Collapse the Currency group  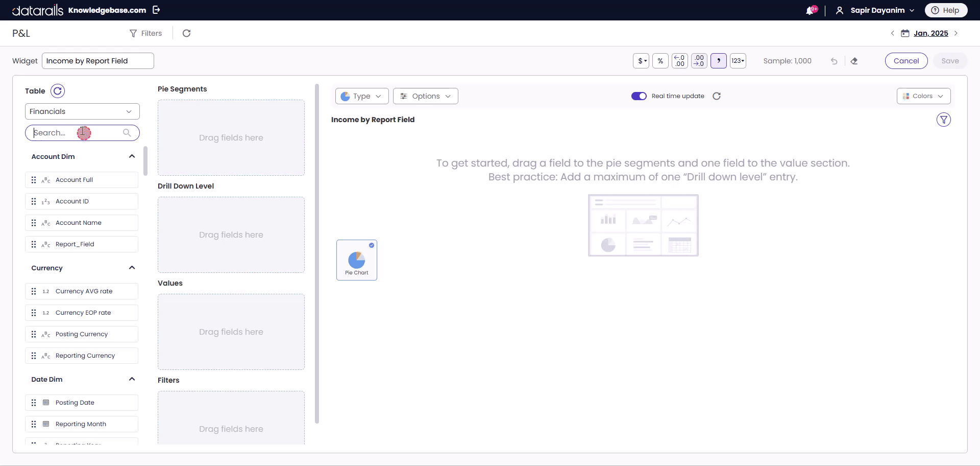(x=132, y=268)
